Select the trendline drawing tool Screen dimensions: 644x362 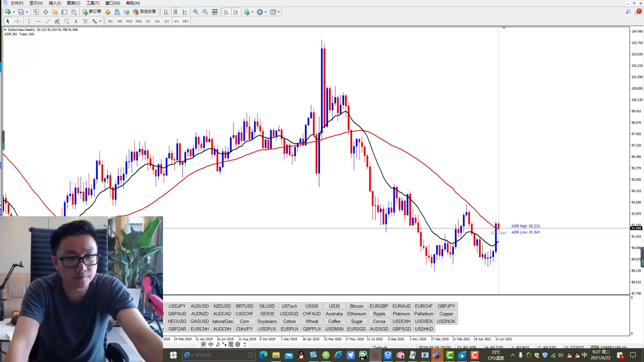48,21
